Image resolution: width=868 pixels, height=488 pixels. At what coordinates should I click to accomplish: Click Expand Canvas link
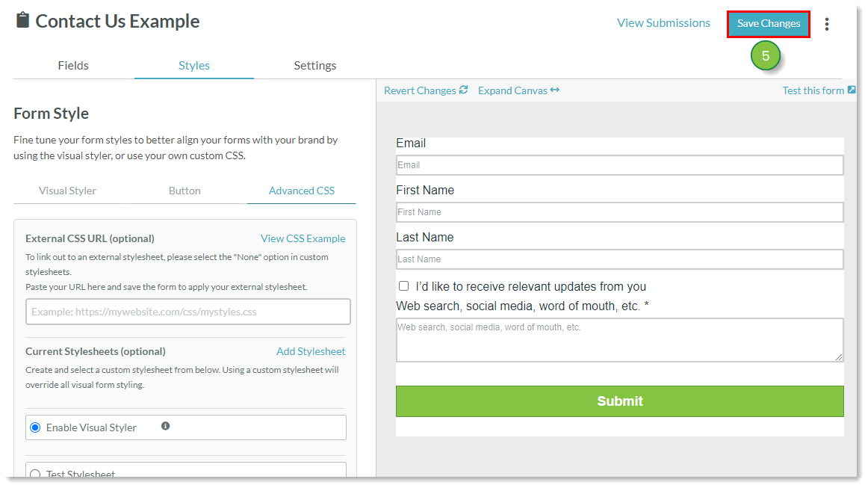518,90
